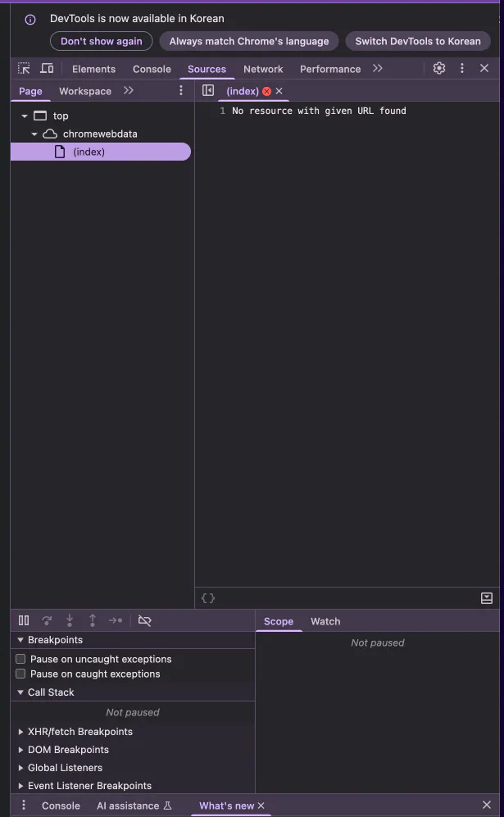The height and width of the screenshot is (817, 504).
Task: Toggle the device toolbar icon
Action: [x=47, y=68]
